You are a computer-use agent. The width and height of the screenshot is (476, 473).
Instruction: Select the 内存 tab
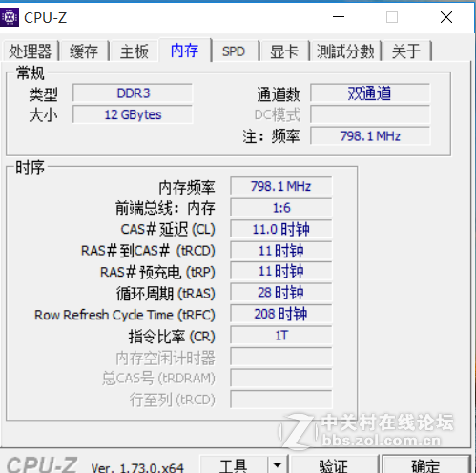(185, 51)
